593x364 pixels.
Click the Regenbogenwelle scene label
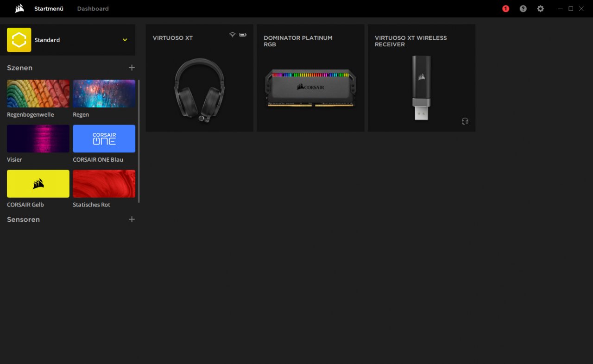tap(30, 114)
